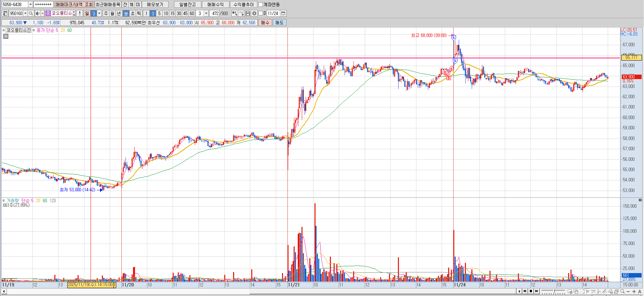
Task: Select the 주 weekly period toggle
Action: point(106,13)
